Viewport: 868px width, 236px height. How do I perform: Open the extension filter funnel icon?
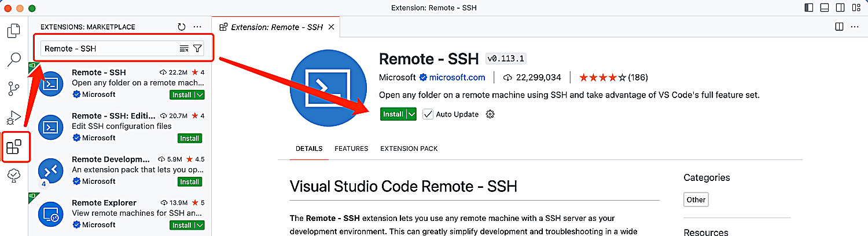pos(197,49)
